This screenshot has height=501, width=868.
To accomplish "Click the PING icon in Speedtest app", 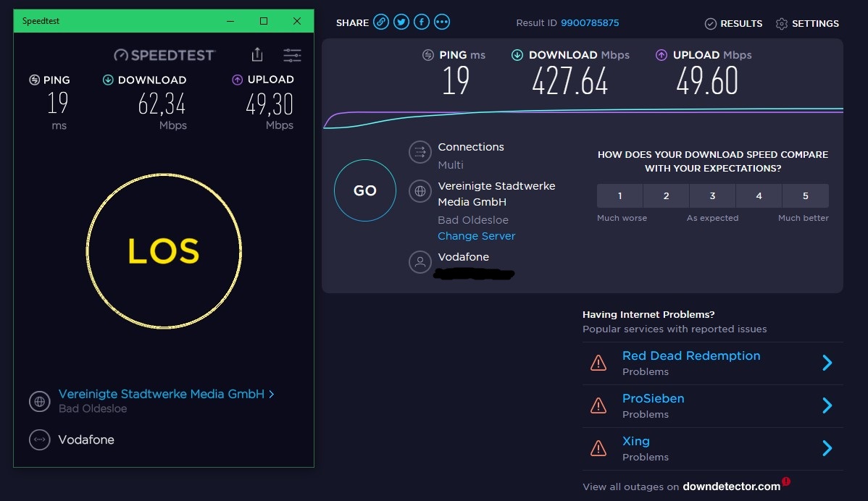I will point(34,80).
